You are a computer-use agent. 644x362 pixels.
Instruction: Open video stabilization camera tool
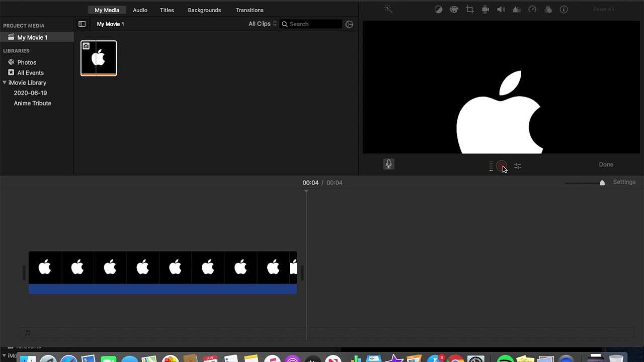pyautogui.click(x=486, y=10)
